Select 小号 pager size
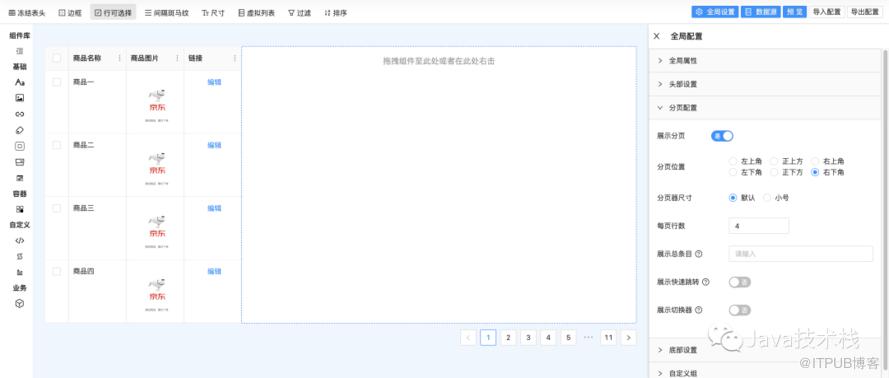This screenshot has height=378, width=889. pyautogui.click(x=767, y=198)
